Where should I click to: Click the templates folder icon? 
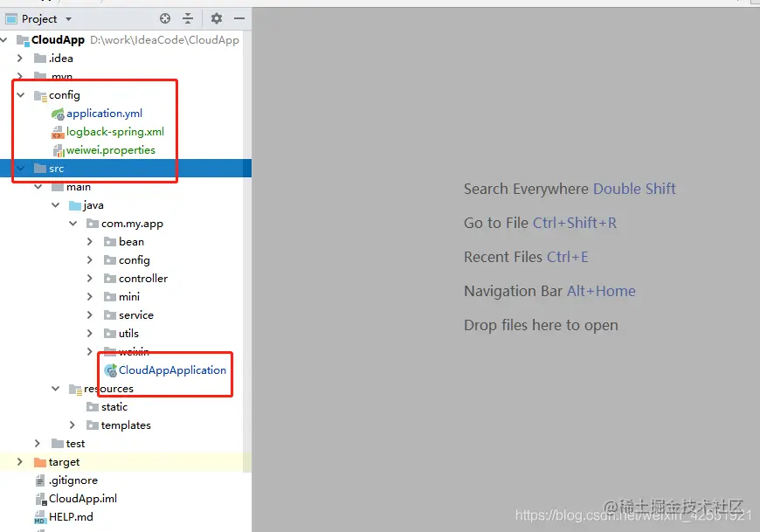[x=93, y=425]
